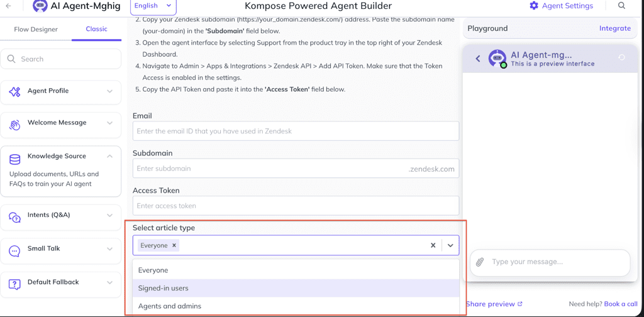
Task: Switch to the Classic tab
Action: [96, 29]
